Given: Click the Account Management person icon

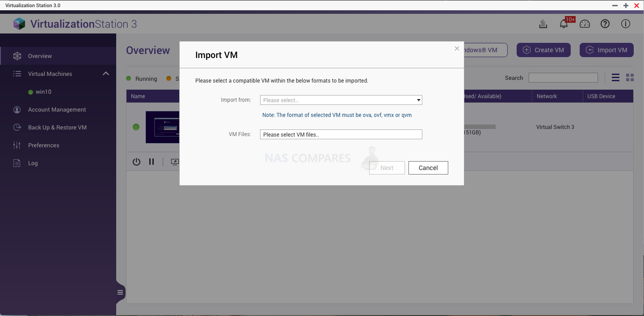Looking at the screenshot, I should coord(17,109).
